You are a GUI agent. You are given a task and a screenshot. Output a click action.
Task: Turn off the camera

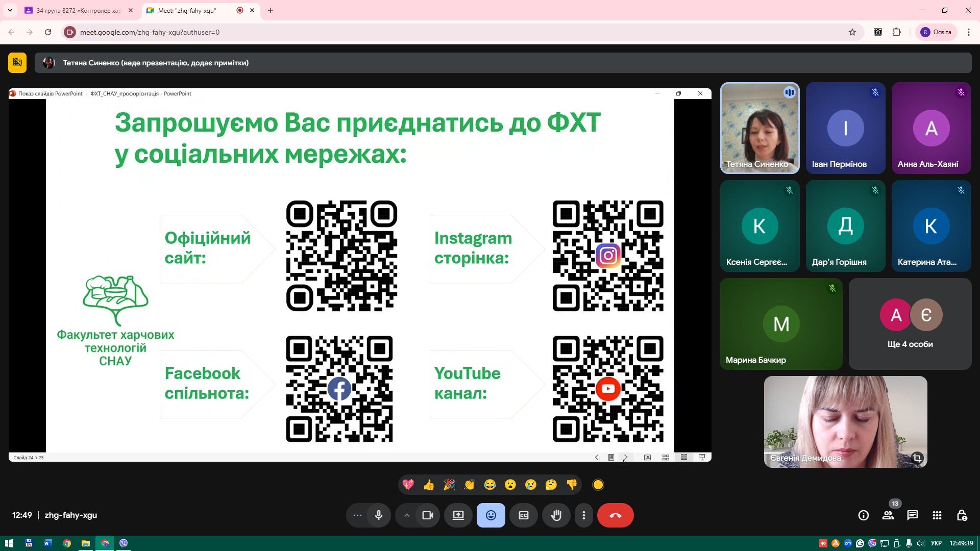click(428, 515)
